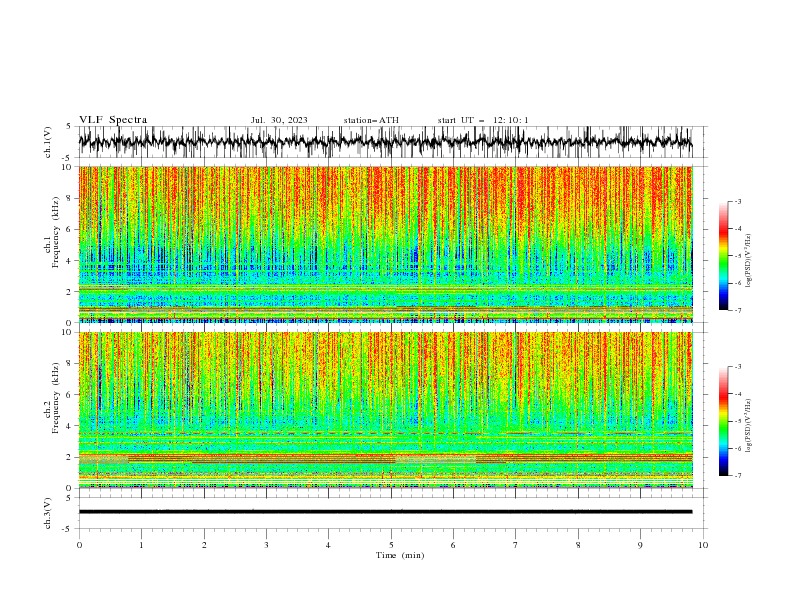This screenshot has width=792, height=612.
Task: Click inside the ch.1 spectrogram panel
Action: pyautogui.click(x=385, y=244)
